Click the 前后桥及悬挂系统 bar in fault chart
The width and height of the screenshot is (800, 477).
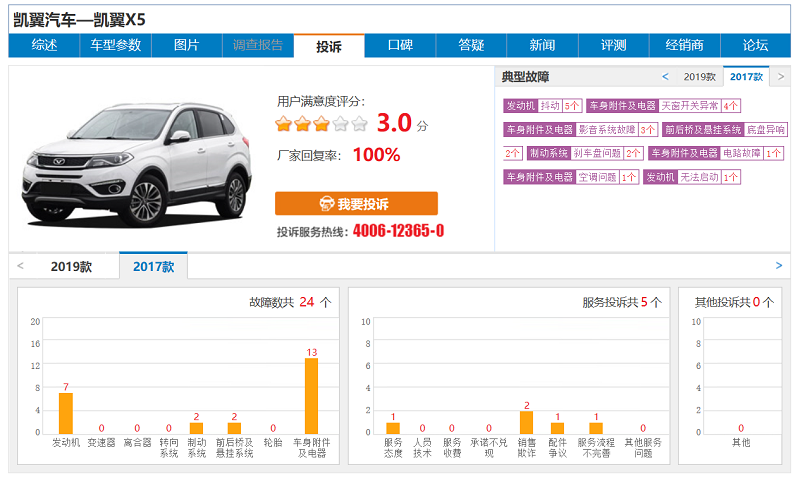coord(234,428)
